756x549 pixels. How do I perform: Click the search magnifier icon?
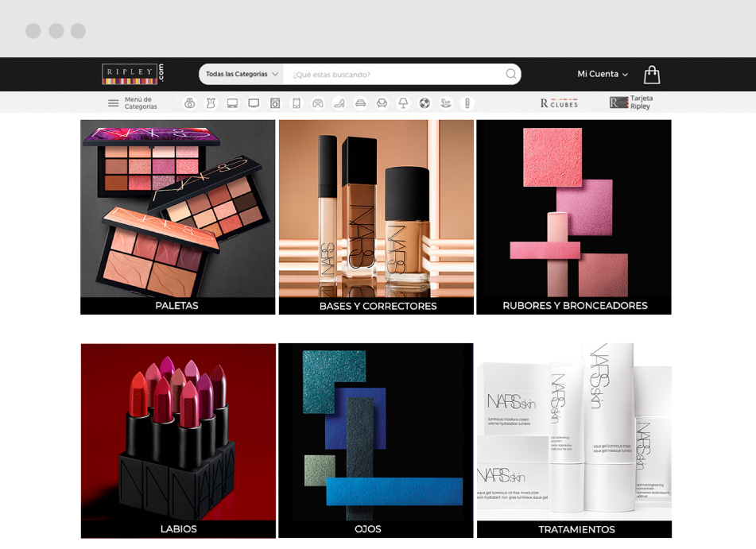510,74
